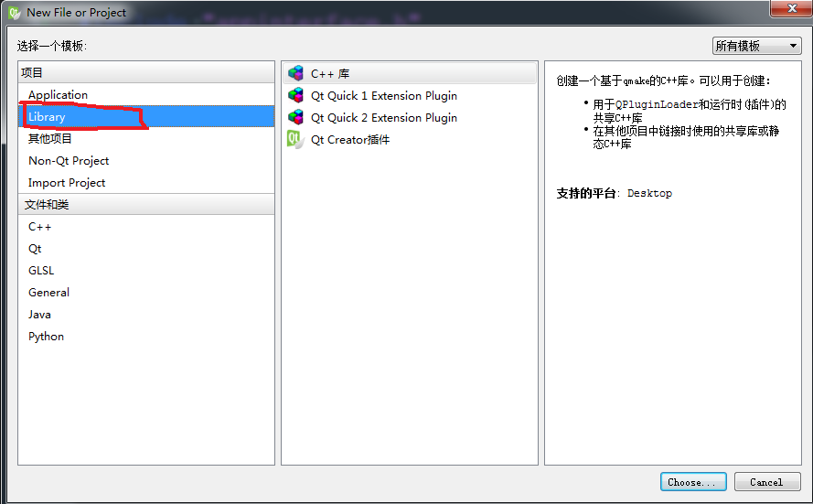Image resolution: width=813 pixels, height=504 pixels.
Task: Close the New File or Project dialog
Action: tap(791, 8)
